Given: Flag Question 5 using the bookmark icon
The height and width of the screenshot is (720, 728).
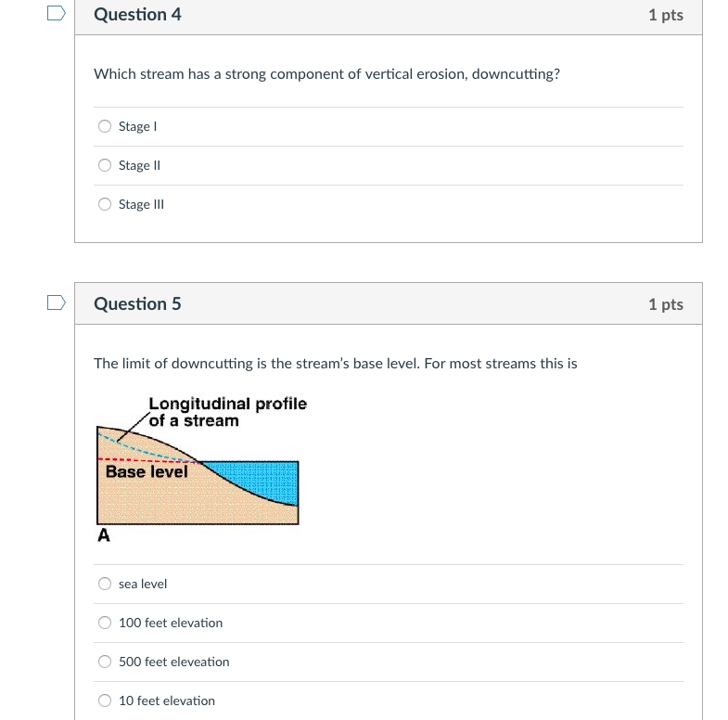Looking at the screenshot, I should point(57,302).
